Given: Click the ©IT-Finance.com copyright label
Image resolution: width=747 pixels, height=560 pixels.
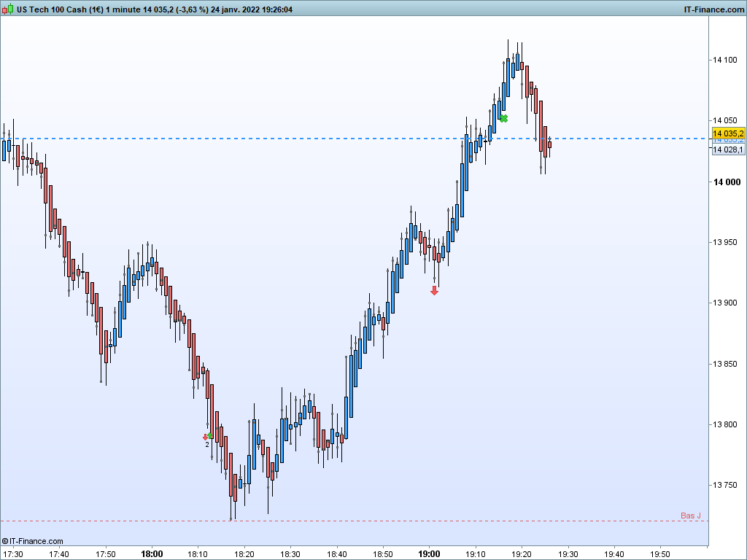Looking at the screenshot, I should [32, 541].
